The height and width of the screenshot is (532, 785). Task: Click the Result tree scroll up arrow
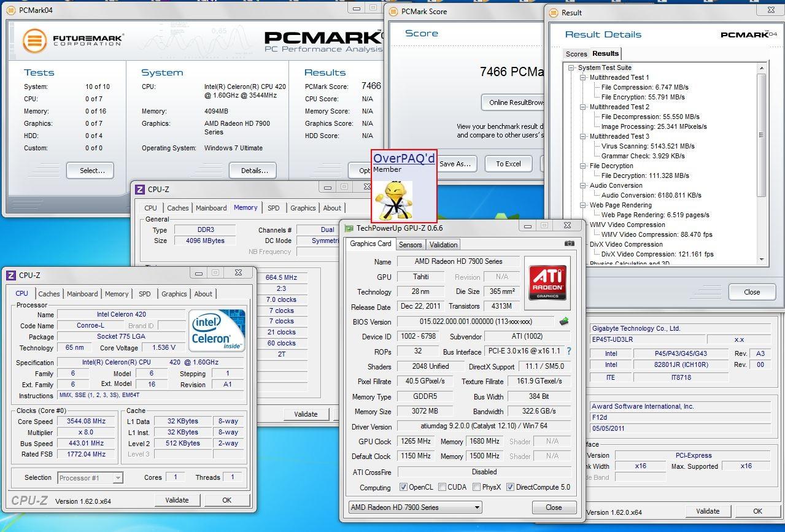[x=761, y=68]
